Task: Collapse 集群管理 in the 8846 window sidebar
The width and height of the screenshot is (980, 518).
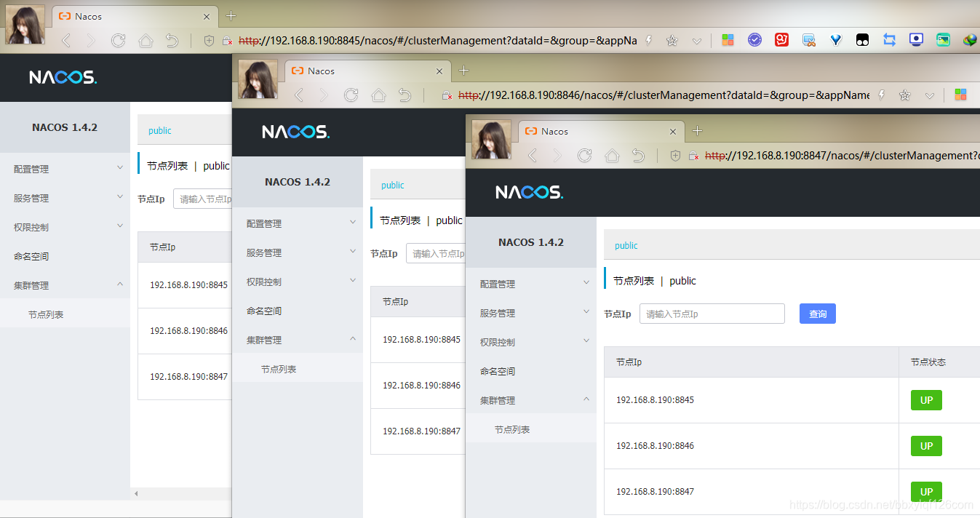Action: pos(298,340)
